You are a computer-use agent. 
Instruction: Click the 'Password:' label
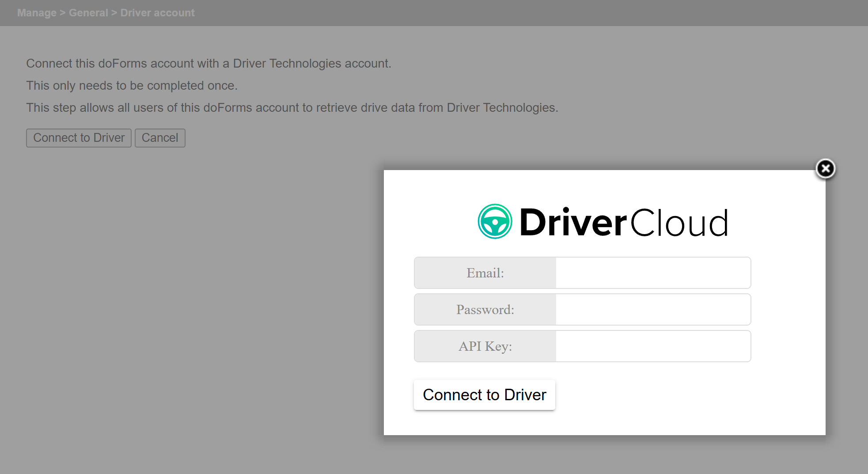(x=485, y=310)
